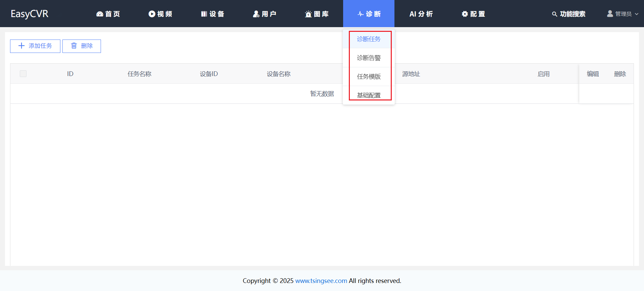Open the 设备 menu

tap(213, 14)
